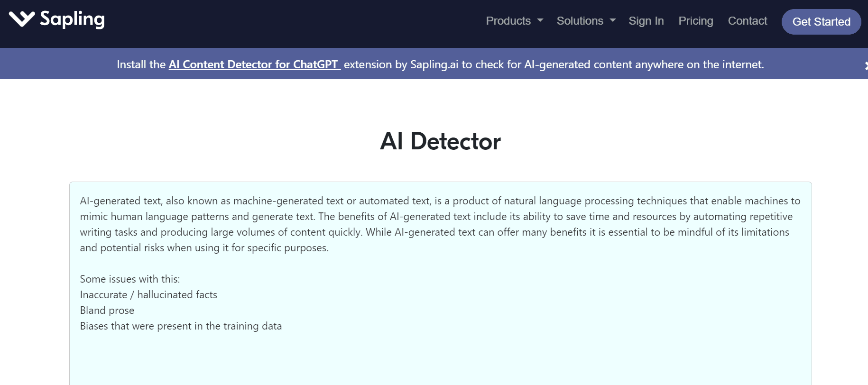Click the AI Detector heading
Image resolution: width=868 pixels, height=385 pixels.
click(440, 141)
